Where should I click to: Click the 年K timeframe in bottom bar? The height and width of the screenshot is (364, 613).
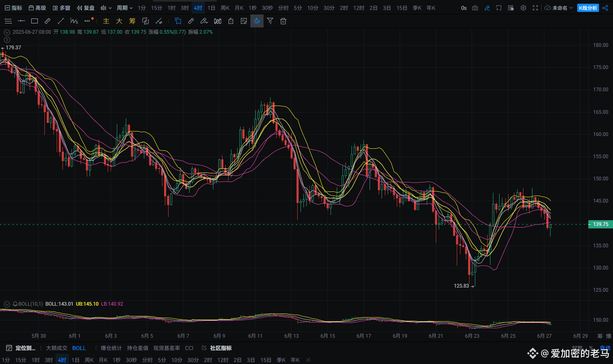tap(295, 360)
